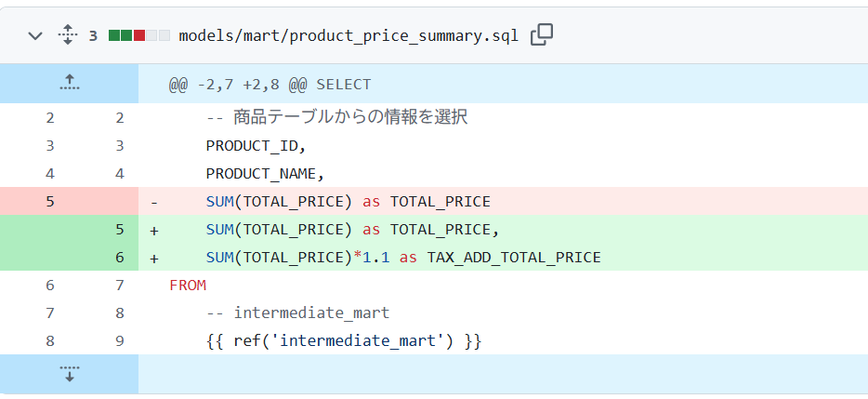Select the hunk header @@ -2,7 +2,8 @@ SELECT
The height and width of the screenshot is (399, 868).
pos(270,85)
